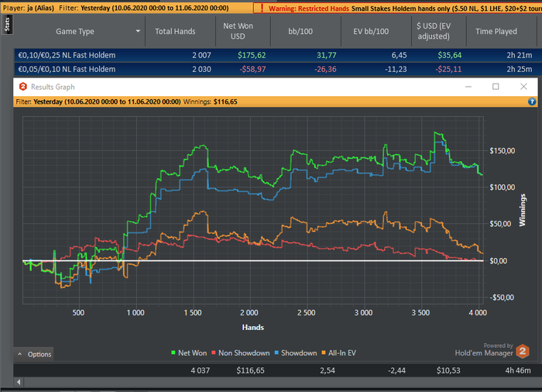Sort by Total Hands column header
This screenshot has height=392, width=542.
pos(175,32)
